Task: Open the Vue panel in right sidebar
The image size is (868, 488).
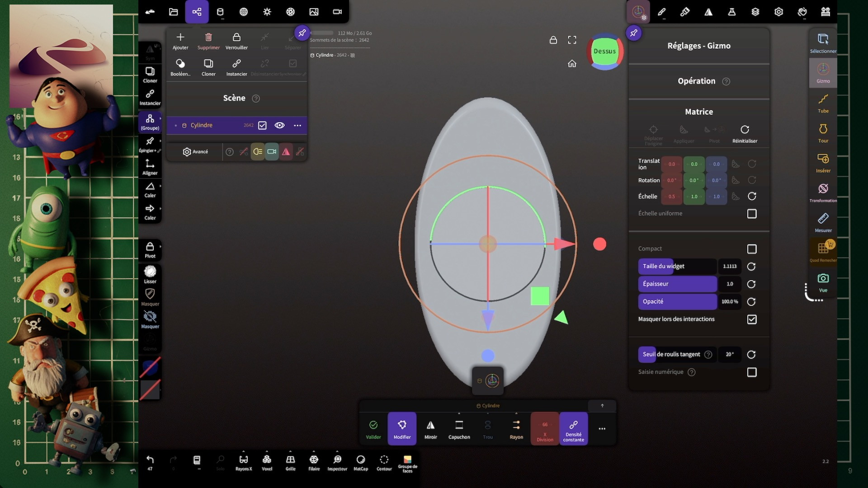Action: click(x=823, y=282)
